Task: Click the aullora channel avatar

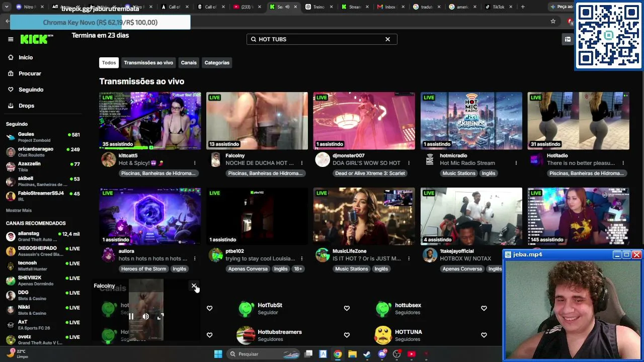Action: pyautogui.click(x=108, y=255)
